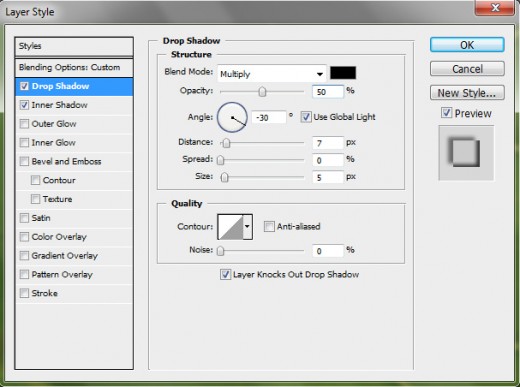Close the Layer Style dialog

coord(495,7)
